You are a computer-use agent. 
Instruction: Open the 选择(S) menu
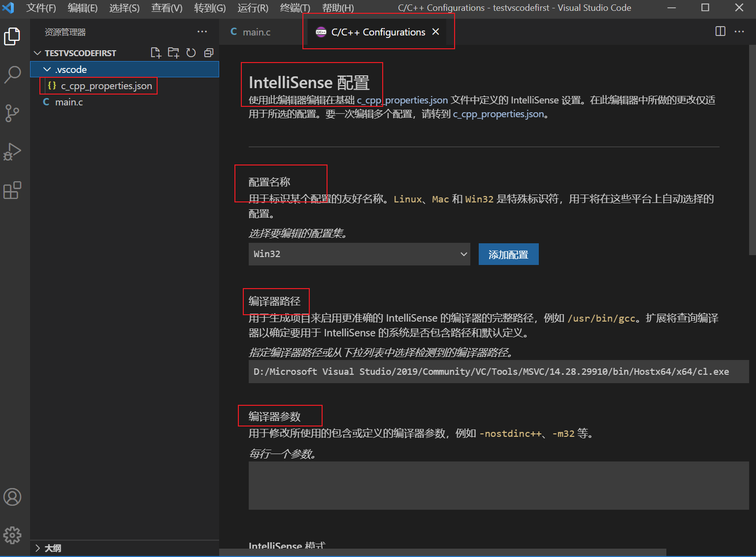(125, 8)
